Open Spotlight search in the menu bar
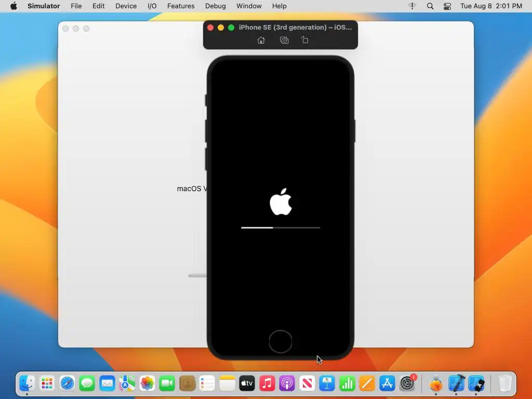 tap(430, 6)
